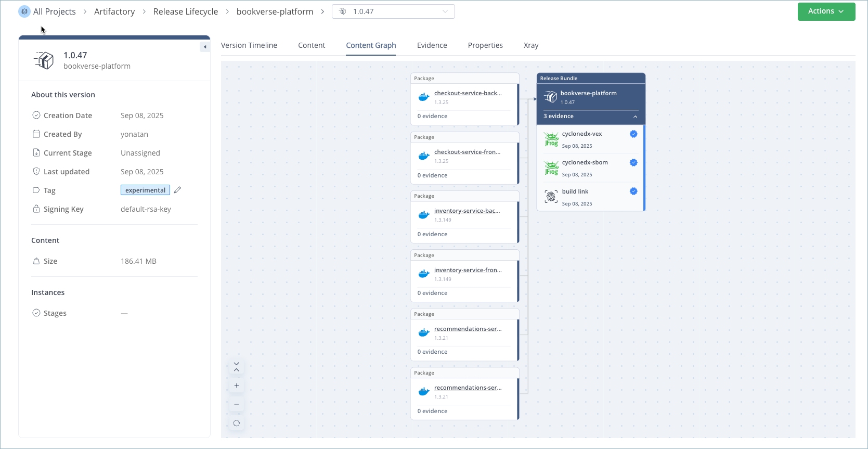Collapse the 3 evidence chevron

[636, 117]
